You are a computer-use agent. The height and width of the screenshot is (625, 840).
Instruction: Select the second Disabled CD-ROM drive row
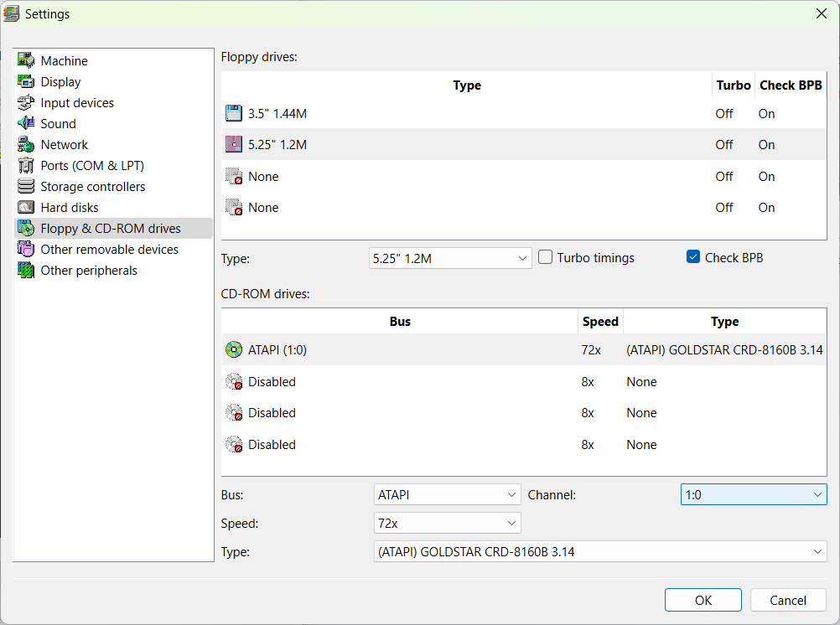point(272,413)
